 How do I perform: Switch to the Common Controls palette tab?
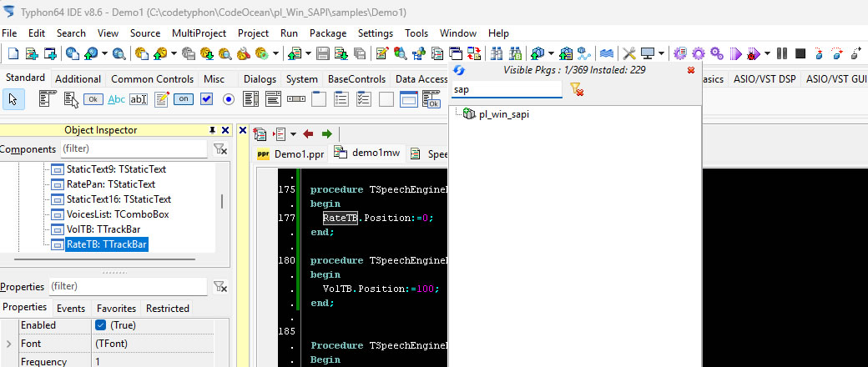coord(152,79)
